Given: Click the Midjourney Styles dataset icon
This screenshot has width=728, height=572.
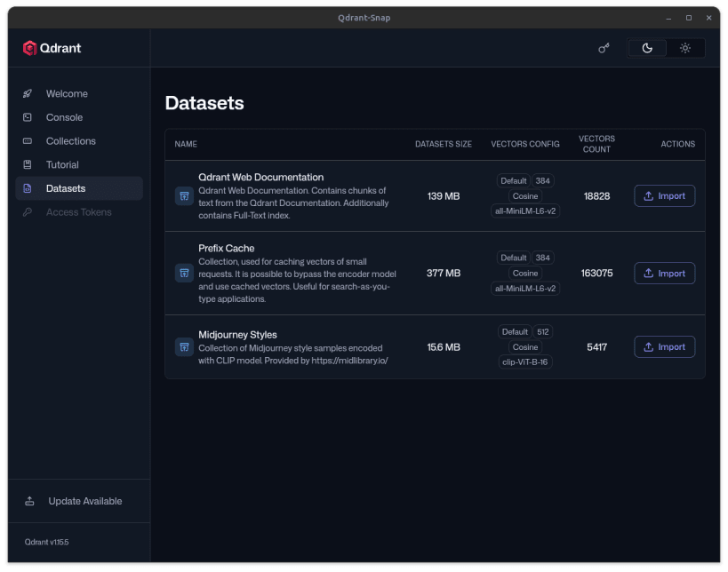Looking at the screenshot, I should pos(184,347).
